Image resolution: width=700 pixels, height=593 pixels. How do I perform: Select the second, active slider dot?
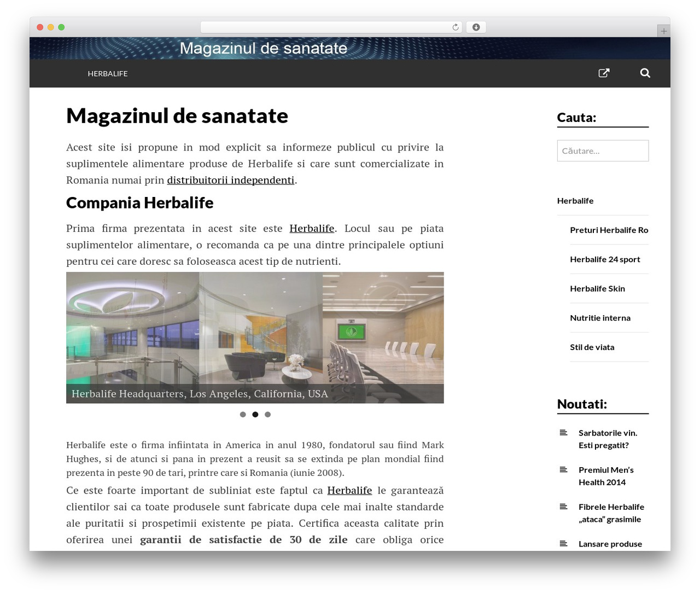click(x=255, y=415)
